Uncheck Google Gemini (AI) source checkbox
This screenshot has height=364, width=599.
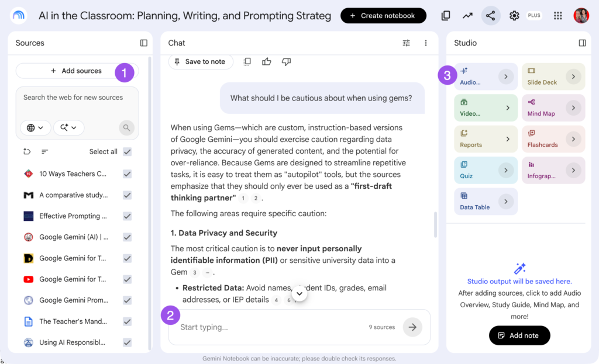point(127,237)
